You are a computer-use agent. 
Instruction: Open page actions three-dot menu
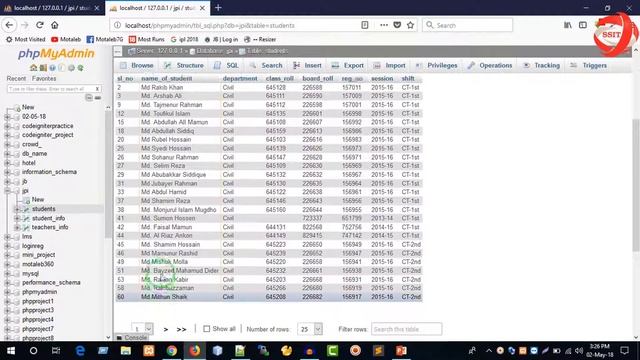tap(384, 25)
